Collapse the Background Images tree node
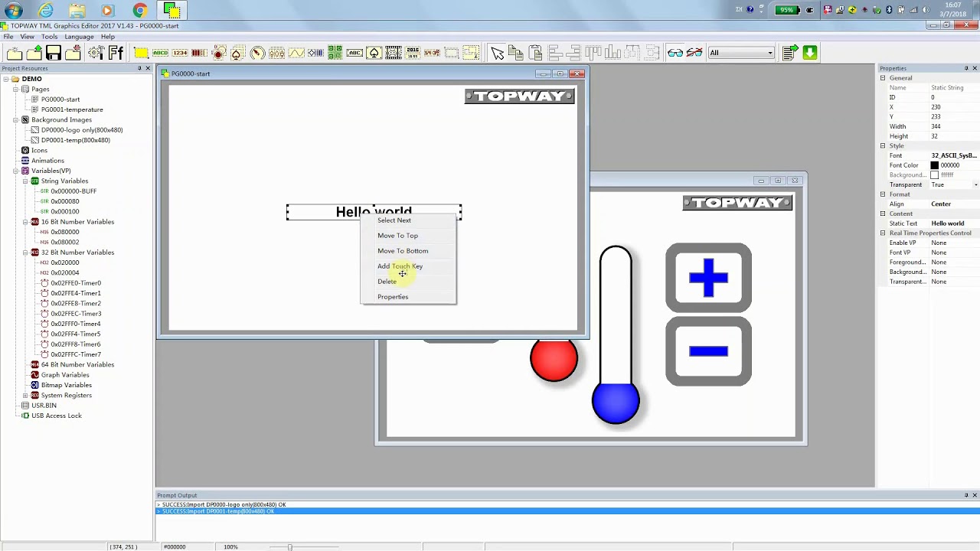Viewport: 980px width, 551px height. coord(15,119)
